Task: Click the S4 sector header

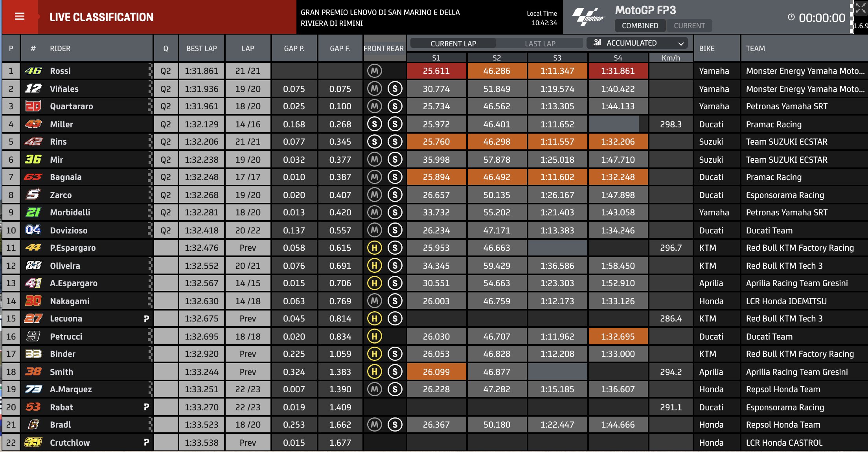Action: pyautogui.click(x=618, y=58)
